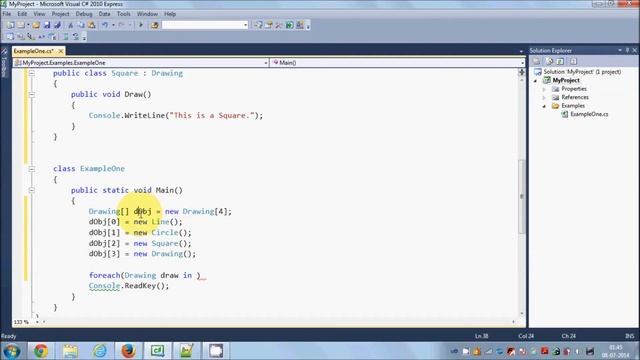This screenshot has height=360, width=640.
Task: Click the Save All toolbar icon
Action: click(x=57, y=25)
